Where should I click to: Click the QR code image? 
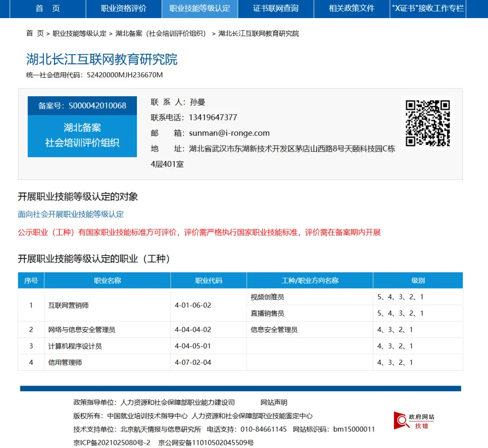[427, 123]
